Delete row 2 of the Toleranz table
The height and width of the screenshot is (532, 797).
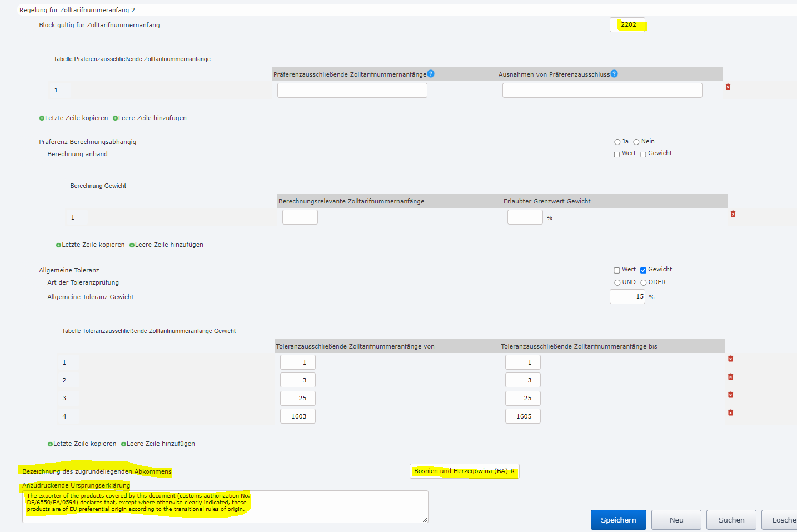click(730, 376)
